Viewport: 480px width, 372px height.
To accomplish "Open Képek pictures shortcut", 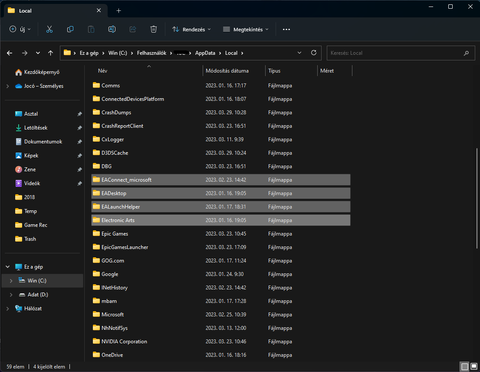I will click(x=27, y=155).
